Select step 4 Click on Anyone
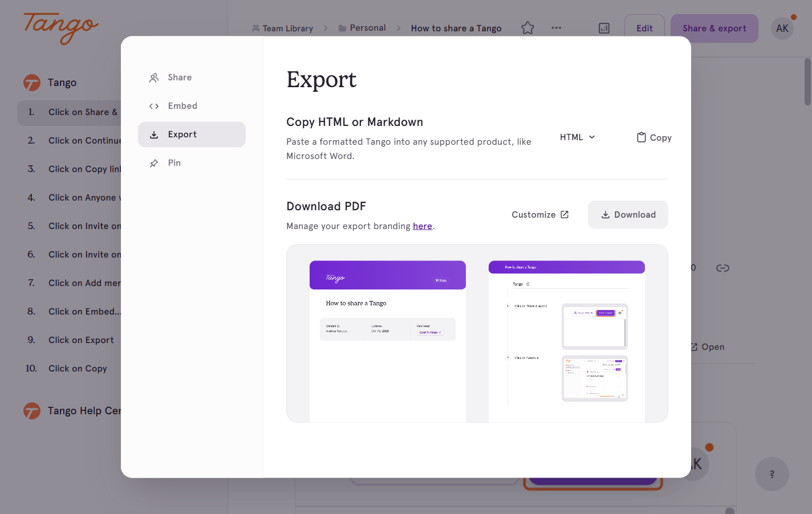The width and height of the screenshot is (812, 514). pos(70,198)
